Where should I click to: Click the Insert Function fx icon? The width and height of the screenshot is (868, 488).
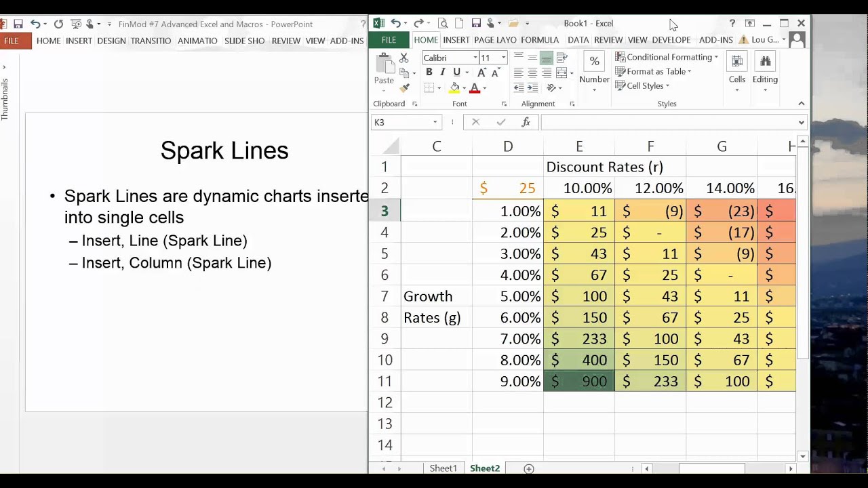(526, 123)
